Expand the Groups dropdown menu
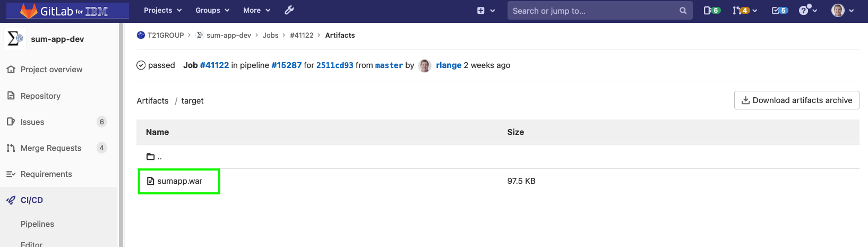Screen dimensions: 868x247 point(212,10)
